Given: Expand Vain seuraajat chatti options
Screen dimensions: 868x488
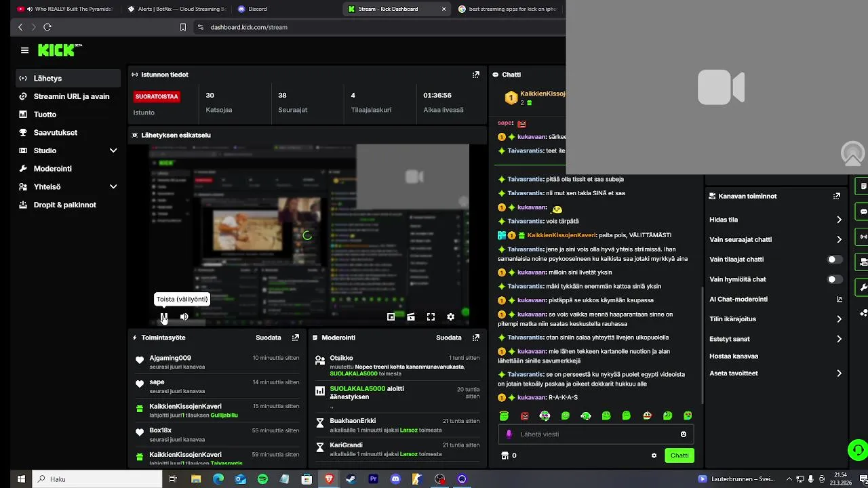Looking at the screenshot, I should (x=839, y=239).
